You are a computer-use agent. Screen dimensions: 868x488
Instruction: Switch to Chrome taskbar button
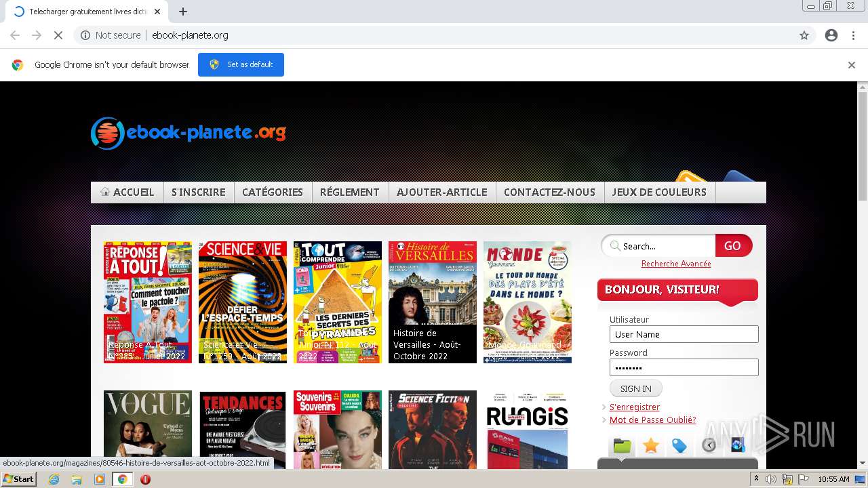click(123, 479)
